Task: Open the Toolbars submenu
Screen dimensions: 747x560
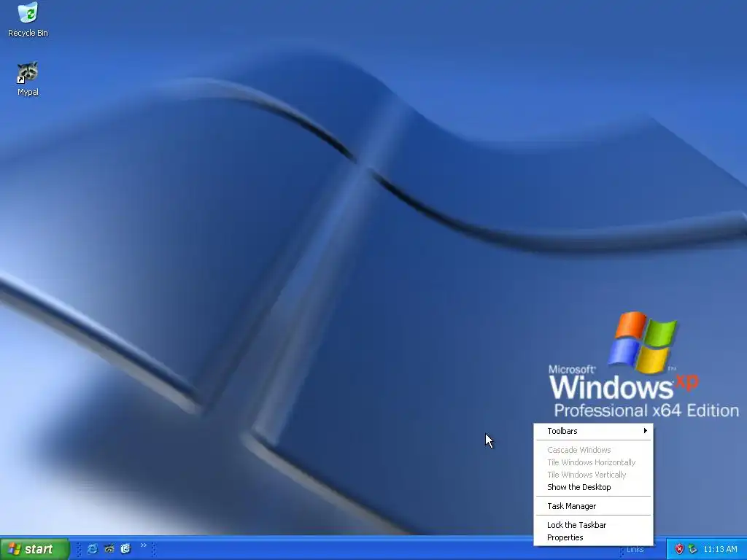Action: point(594,431)
